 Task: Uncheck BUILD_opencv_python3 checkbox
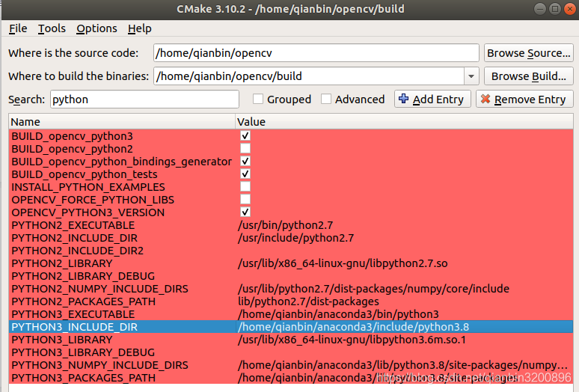[245, 136]
